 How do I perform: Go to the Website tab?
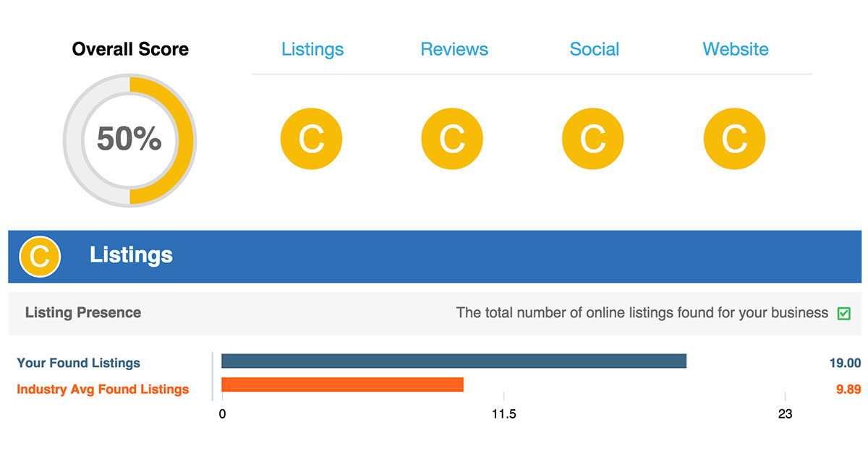tap(735, 49)
